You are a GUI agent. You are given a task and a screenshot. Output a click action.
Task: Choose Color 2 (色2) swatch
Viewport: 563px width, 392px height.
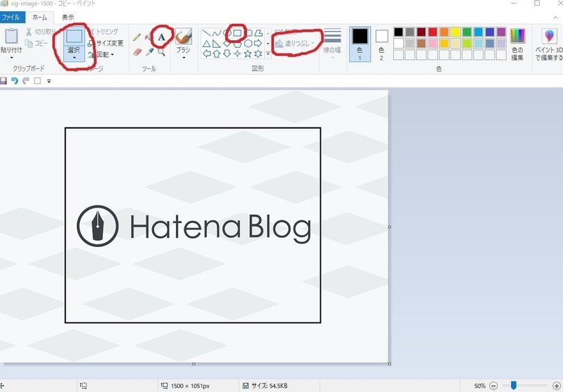(381, 44)
